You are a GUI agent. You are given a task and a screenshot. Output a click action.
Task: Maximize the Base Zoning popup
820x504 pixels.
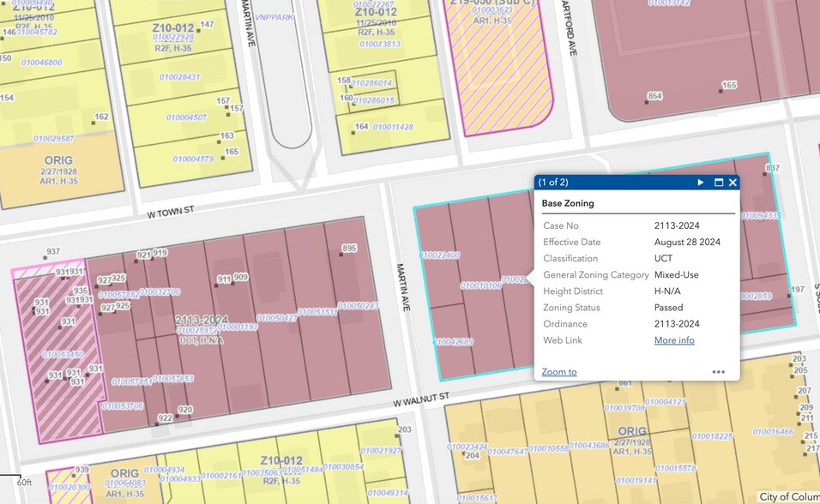(719, 182)
